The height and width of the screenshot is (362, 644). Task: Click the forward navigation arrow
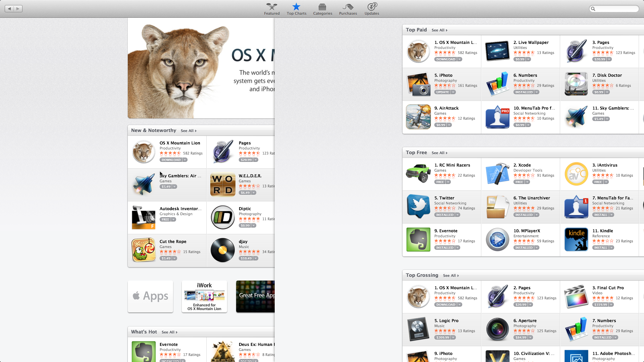(18, 9)
